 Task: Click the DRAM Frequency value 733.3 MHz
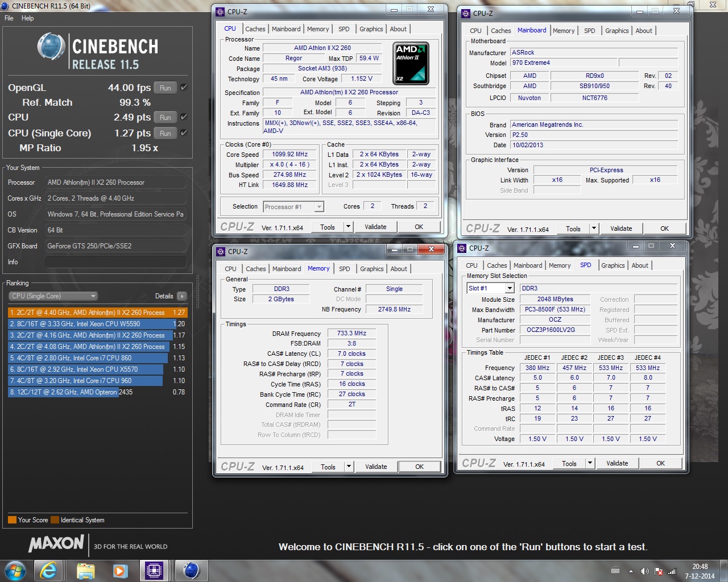click(351, 333)
